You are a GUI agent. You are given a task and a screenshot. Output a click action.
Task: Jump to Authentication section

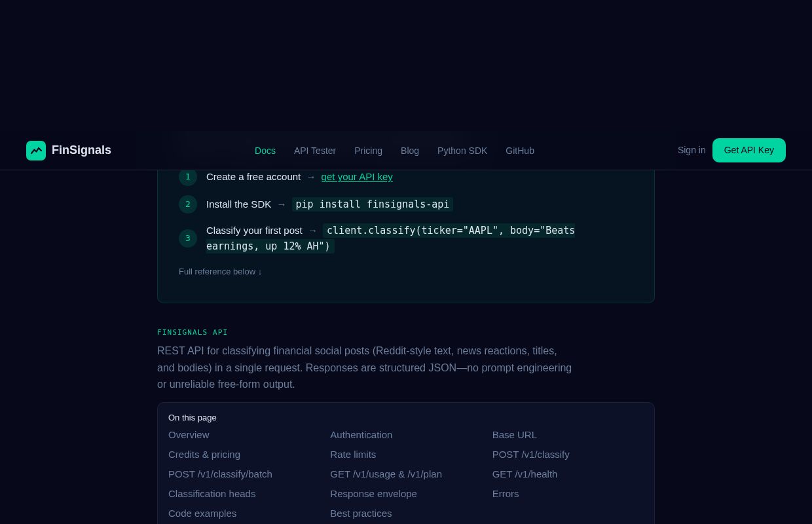tap(361, 435)
